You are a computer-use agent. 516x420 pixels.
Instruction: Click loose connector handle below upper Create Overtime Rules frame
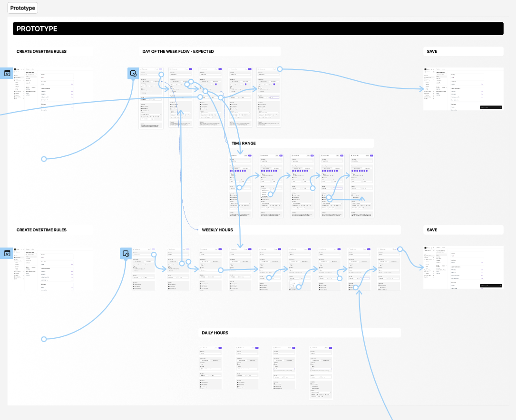[x=44, y=159]
